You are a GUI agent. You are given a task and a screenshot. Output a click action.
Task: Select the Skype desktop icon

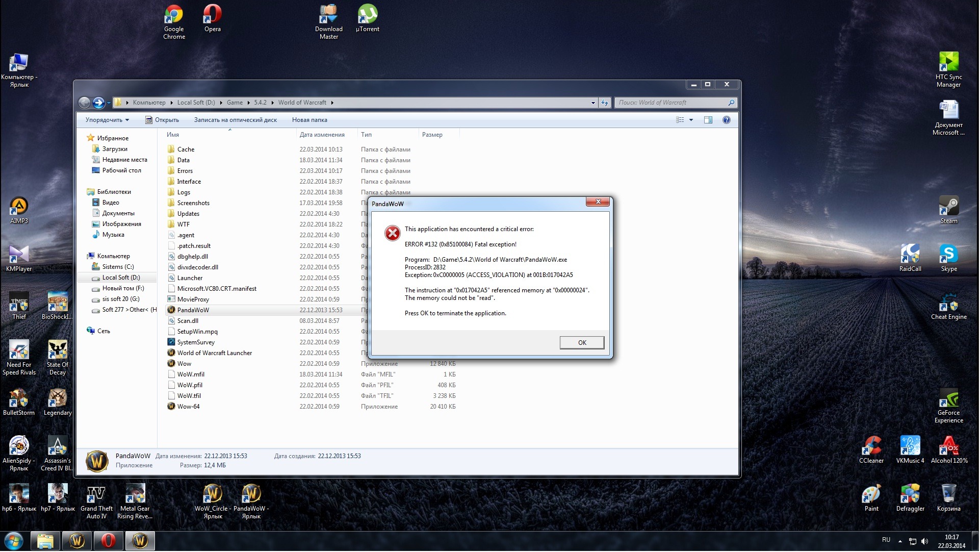949,258
